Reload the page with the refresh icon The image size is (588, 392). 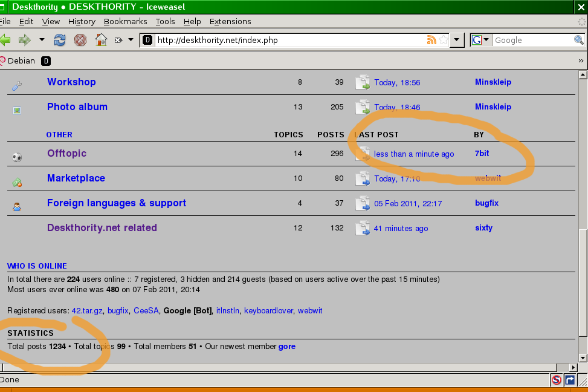tap(60, 41)
